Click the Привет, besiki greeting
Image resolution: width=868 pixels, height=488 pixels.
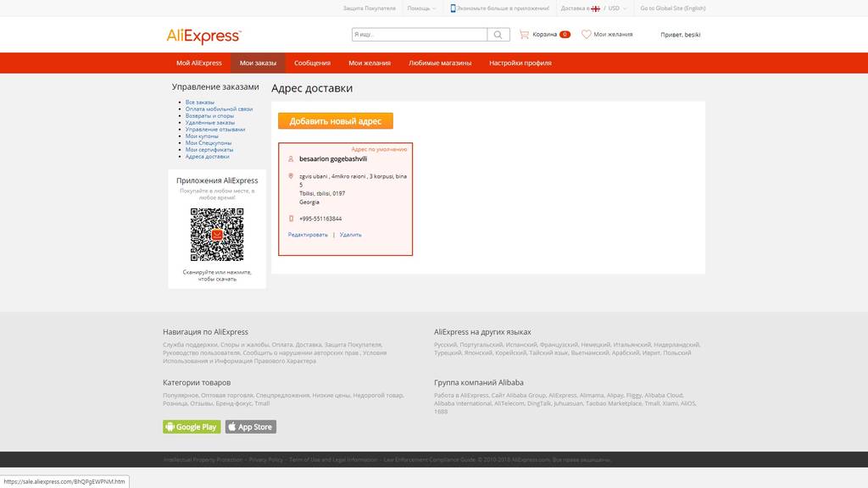point(681,34)
